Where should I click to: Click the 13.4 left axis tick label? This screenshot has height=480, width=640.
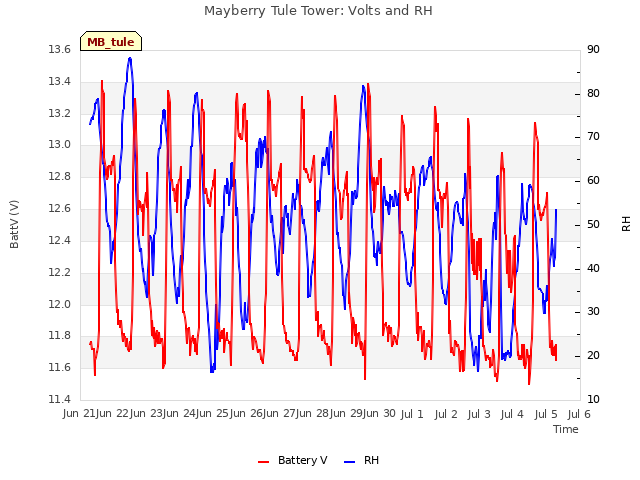click(x=60, y=82)
